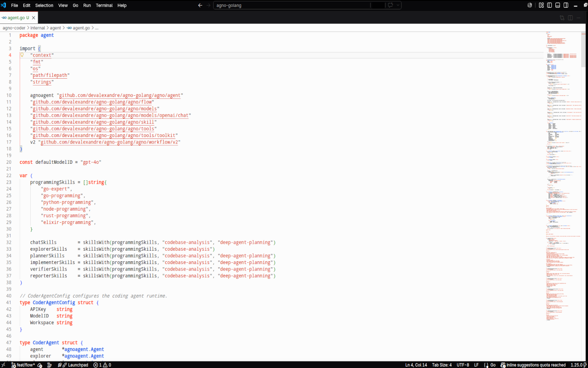Expand the breadcrumb ellipsis symbol

point(96,28)
